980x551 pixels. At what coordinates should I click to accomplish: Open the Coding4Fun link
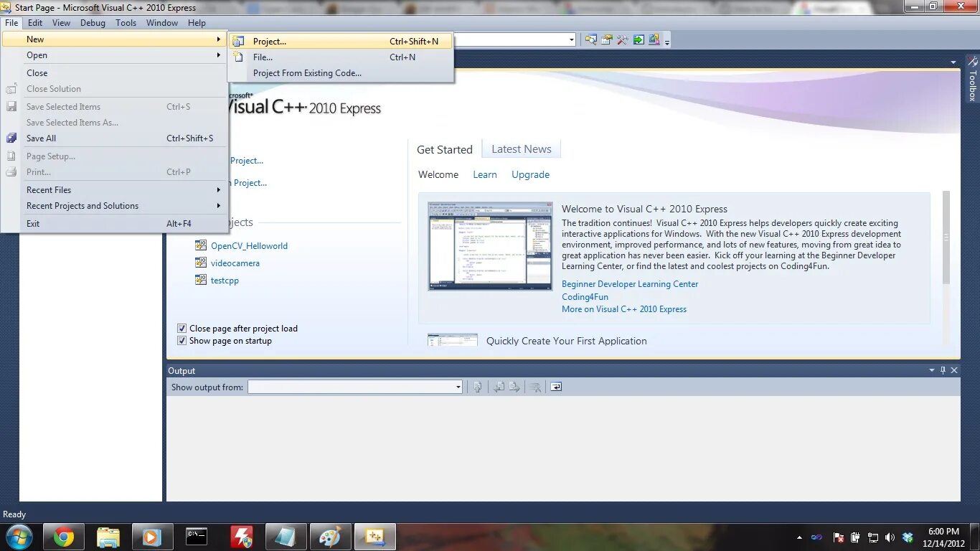point(585,297)
